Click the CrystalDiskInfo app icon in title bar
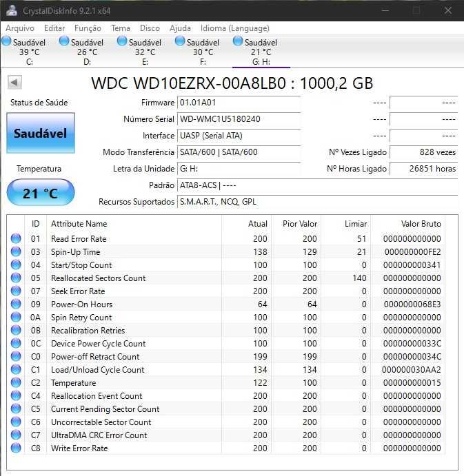The image size is (464, 476). pos(12,10)
